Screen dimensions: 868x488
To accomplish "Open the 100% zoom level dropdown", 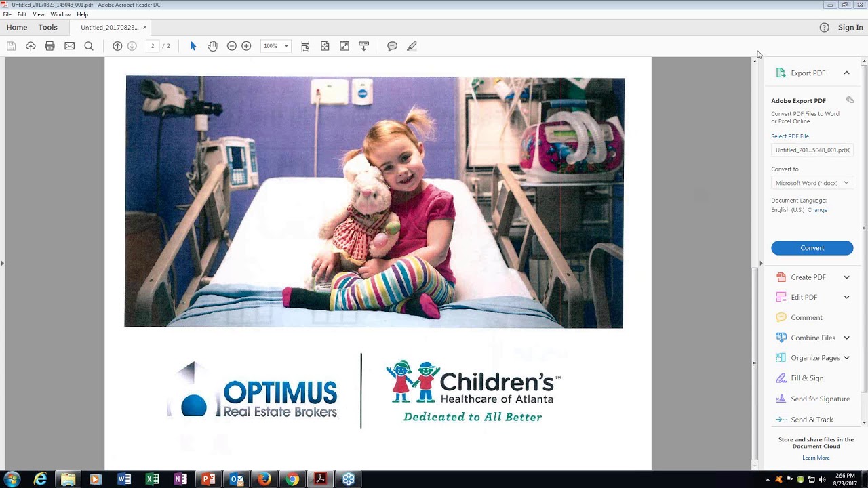I will click(x=275, y=46).
